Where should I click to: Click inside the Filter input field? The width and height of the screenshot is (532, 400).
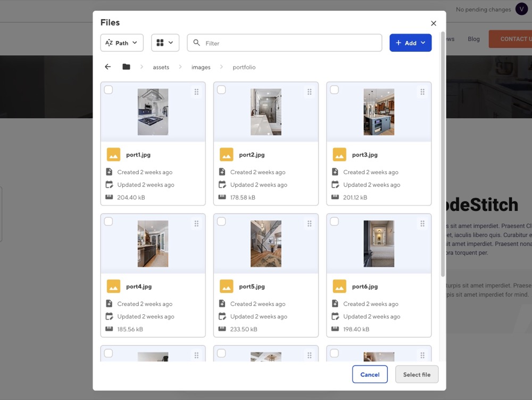(x=266, y=42)
